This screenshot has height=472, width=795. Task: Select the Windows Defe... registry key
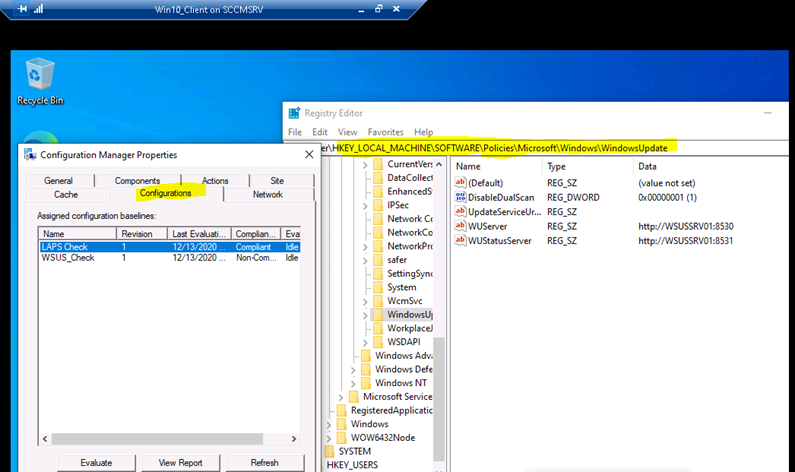tap(404, 369)
